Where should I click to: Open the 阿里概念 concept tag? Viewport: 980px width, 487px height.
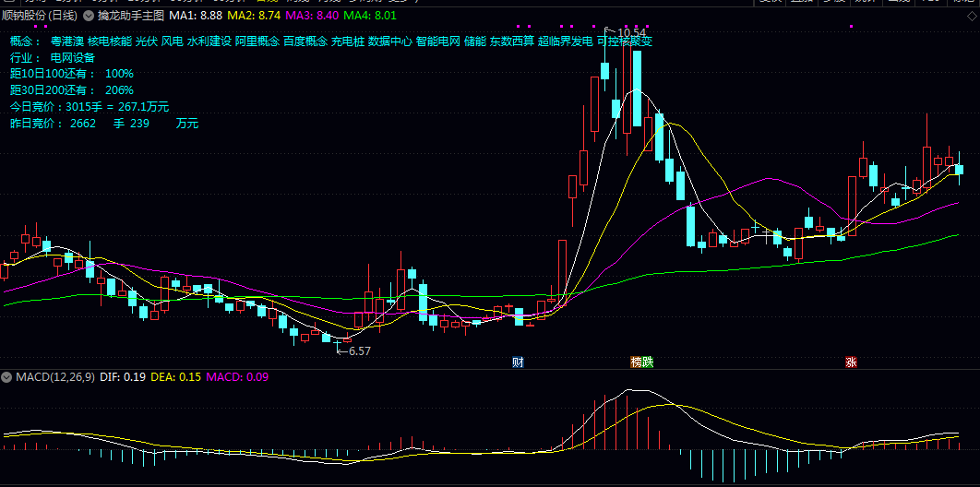pos(257,42)
